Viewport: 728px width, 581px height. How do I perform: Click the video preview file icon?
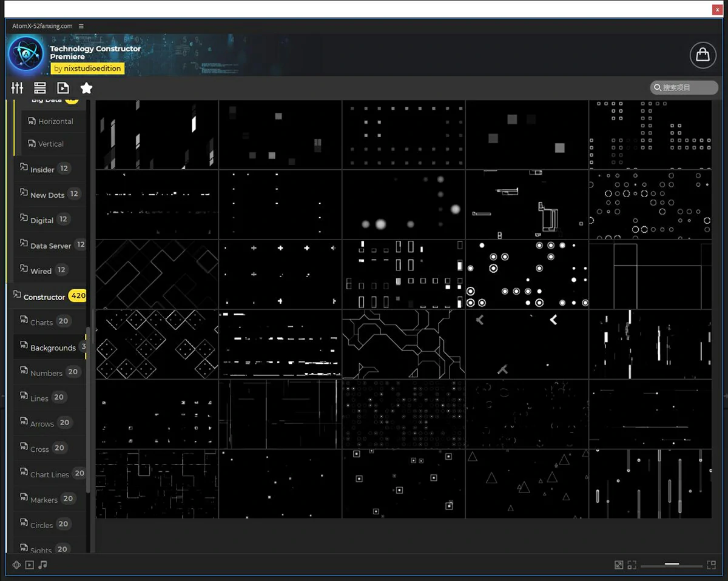pos(63,88)
